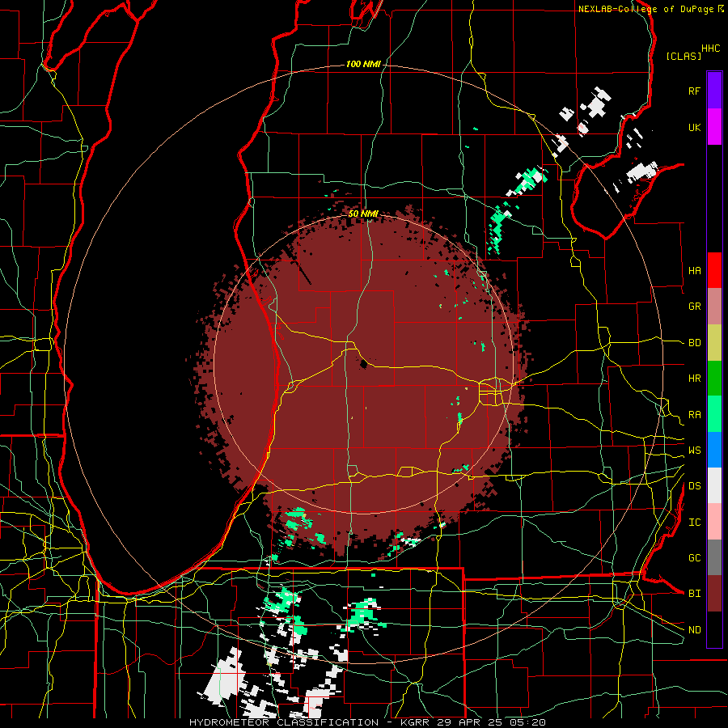Click the red HA legend color swatch
The height and width of the screenshot is (728, 728).
714,270
